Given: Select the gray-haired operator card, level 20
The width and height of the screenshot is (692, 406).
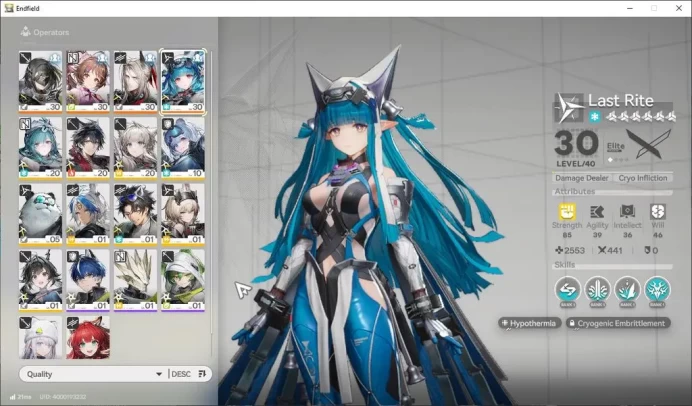Looking at the screenshot, I should coord(135,148).
